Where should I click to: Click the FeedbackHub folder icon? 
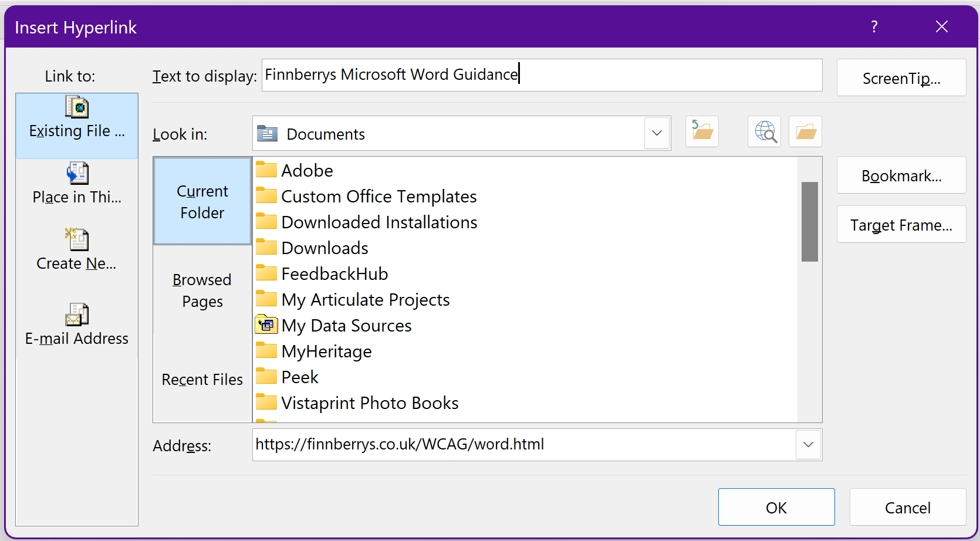pyautogui.click(x=266, y=273)
